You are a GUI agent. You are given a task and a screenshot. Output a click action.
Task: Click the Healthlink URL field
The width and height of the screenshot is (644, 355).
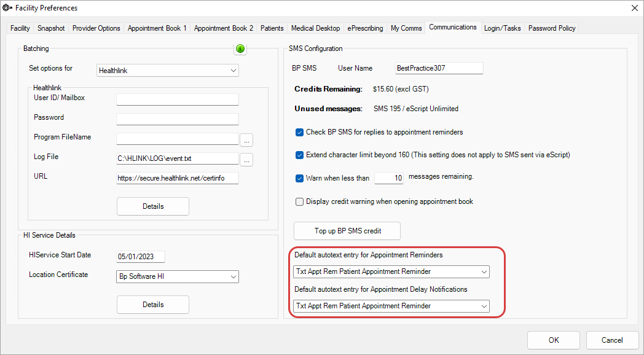tap(178, 178)
